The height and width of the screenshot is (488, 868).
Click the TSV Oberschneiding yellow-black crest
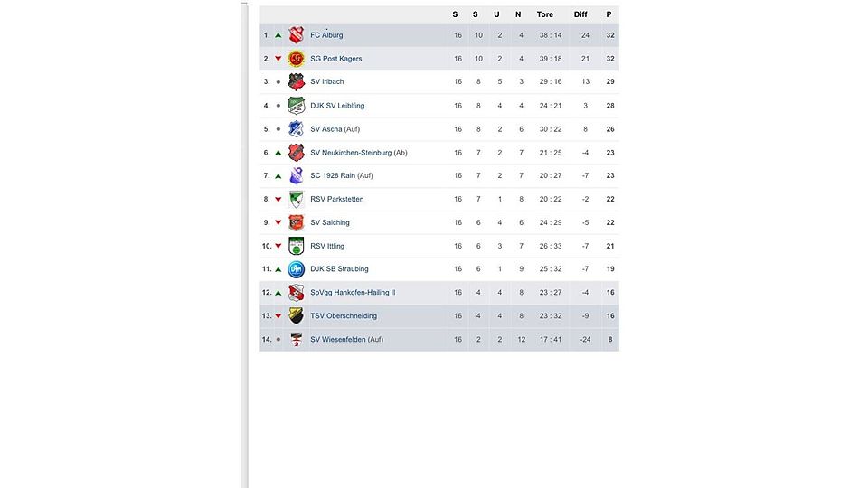click(x=297, y=316)
